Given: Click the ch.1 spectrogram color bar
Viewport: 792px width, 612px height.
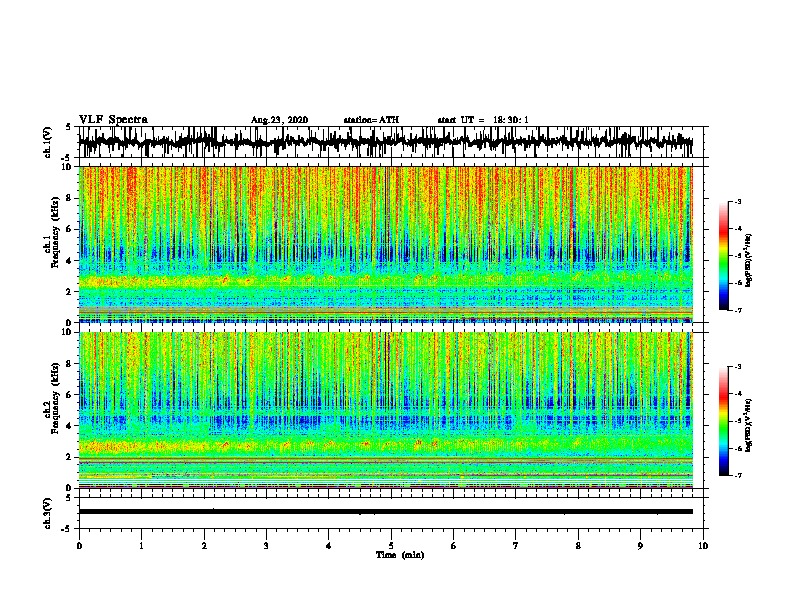Looking at the screenshot, I should pos(724,256).
